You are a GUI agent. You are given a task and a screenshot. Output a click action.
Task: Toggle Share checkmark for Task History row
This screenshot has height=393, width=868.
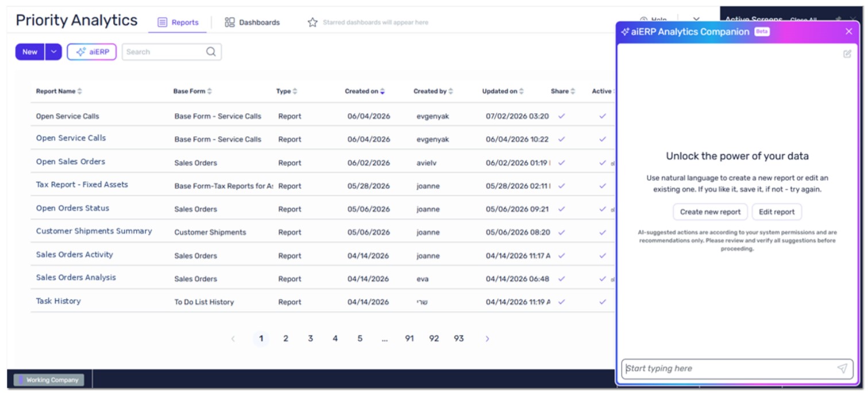(562, 302)
